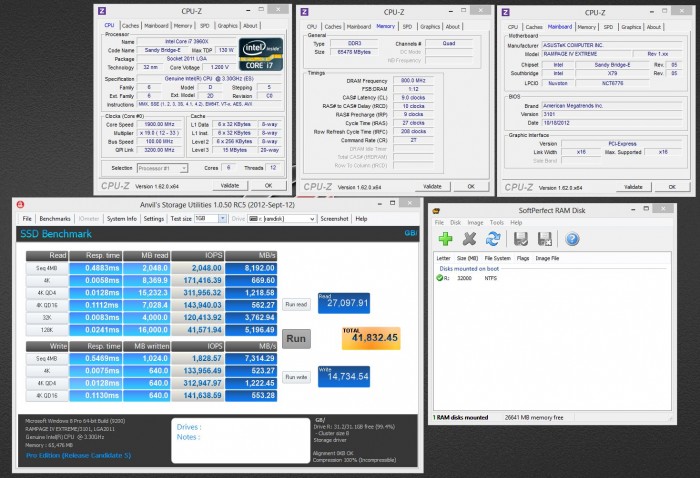This screenshot has width=700, height=478.
Task: Click OK in the Mainboard tab CPU-Z window
Action: 672,187
